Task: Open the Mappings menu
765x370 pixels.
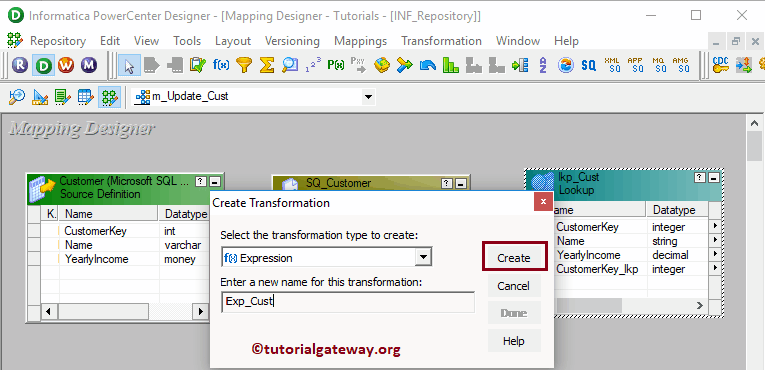Action: (361, 41)
